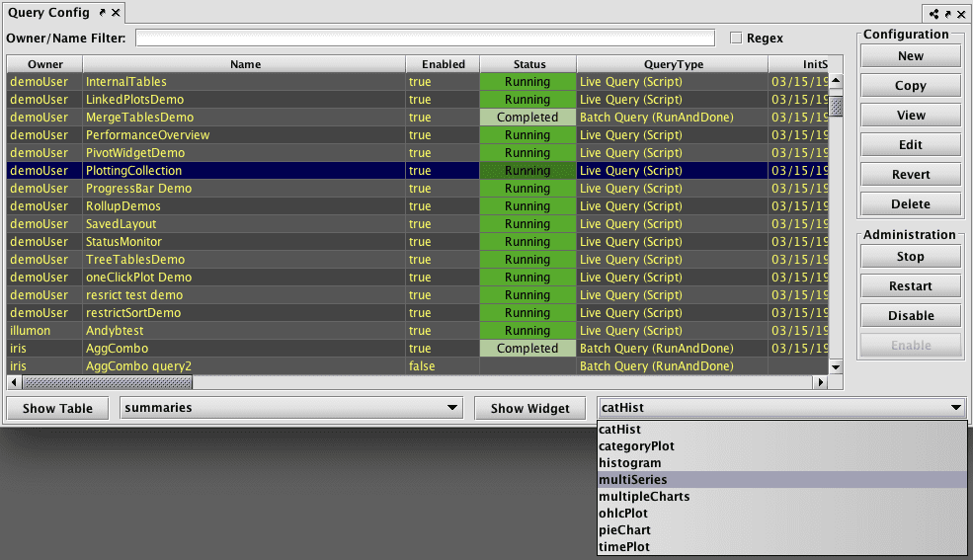Select multiSeries from the widget list

click(x=632, y=480)
